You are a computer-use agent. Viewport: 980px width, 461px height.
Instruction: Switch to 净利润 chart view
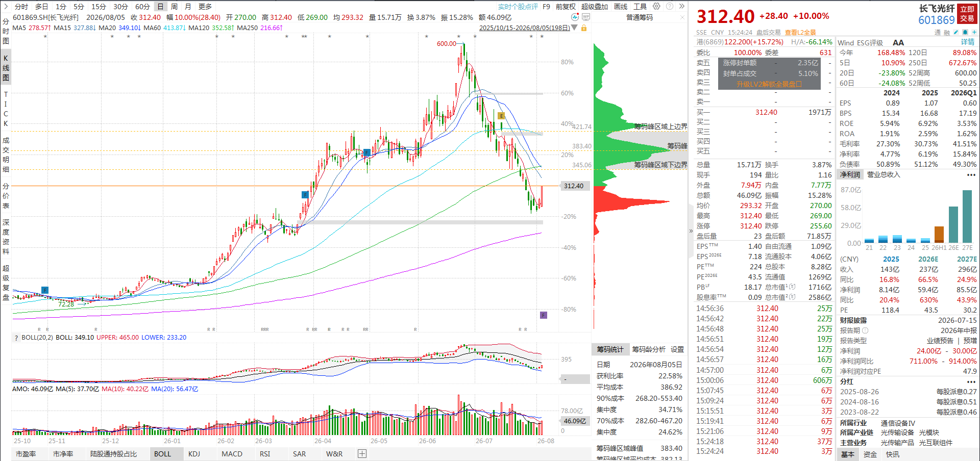pos(850,174)
